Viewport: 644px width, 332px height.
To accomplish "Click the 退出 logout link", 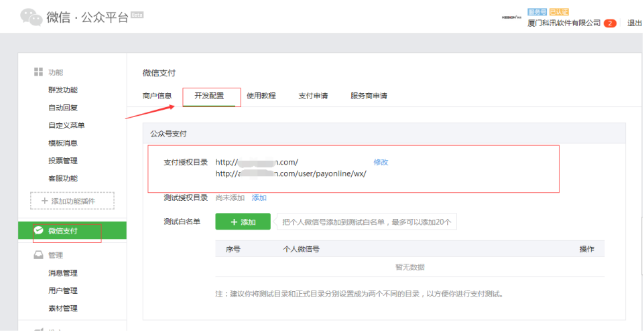I will click(x=634, y=23).
